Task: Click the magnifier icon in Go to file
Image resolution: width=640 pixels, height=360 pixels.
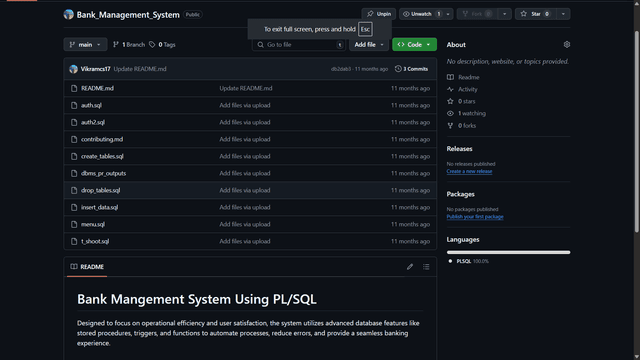Action: point(260,44)
